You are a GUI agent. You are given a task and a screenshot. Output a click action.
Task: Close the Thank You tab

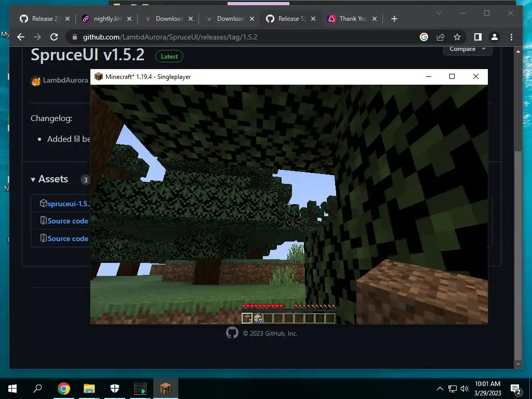(x=375, y=19)
